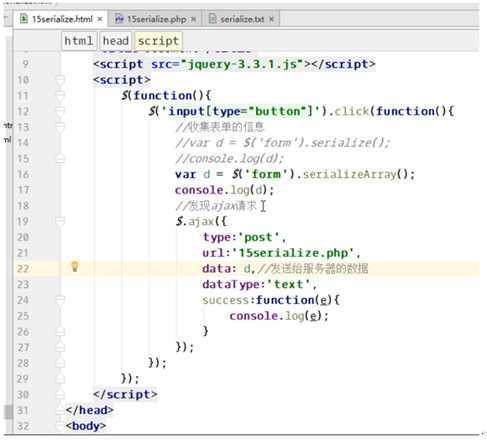Screen dimensions: 487x443
Task: Select the html breadcrumb
Action: (79, 41)
